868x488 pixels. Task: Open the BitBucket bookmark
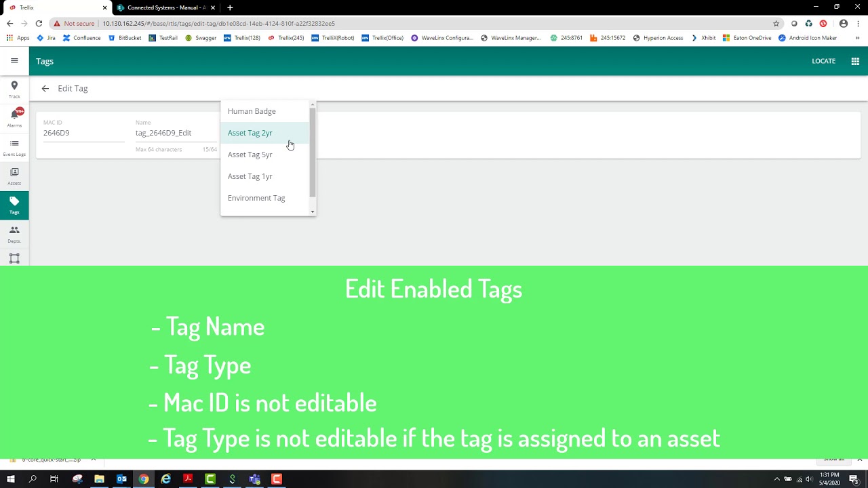coord(125,38)
